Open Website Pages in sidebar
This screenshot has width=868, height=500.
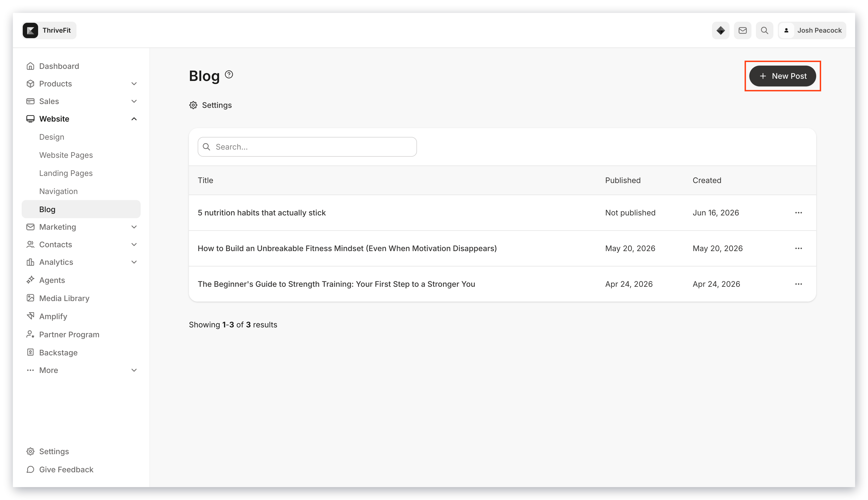[x=66, y=155]
